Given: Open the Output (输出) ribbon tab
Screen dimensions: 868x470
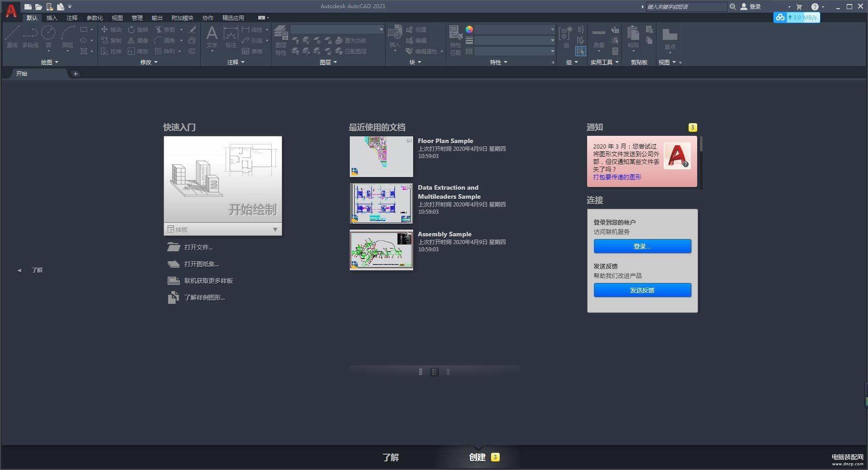Looking at the screenshot, I should (x=157, y=18).
